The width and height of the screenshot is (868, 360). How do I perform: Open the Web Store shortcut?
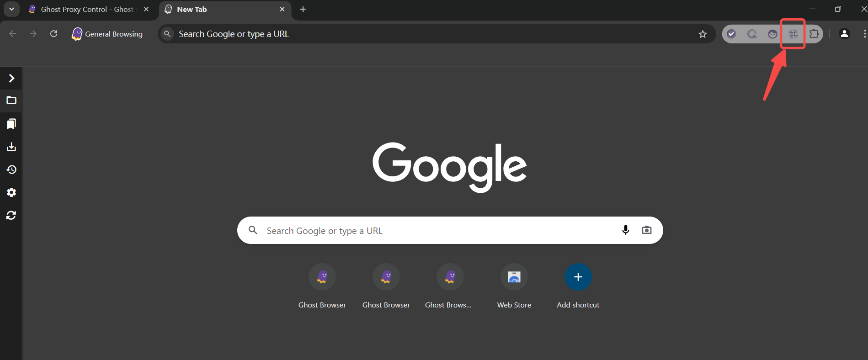514,286
